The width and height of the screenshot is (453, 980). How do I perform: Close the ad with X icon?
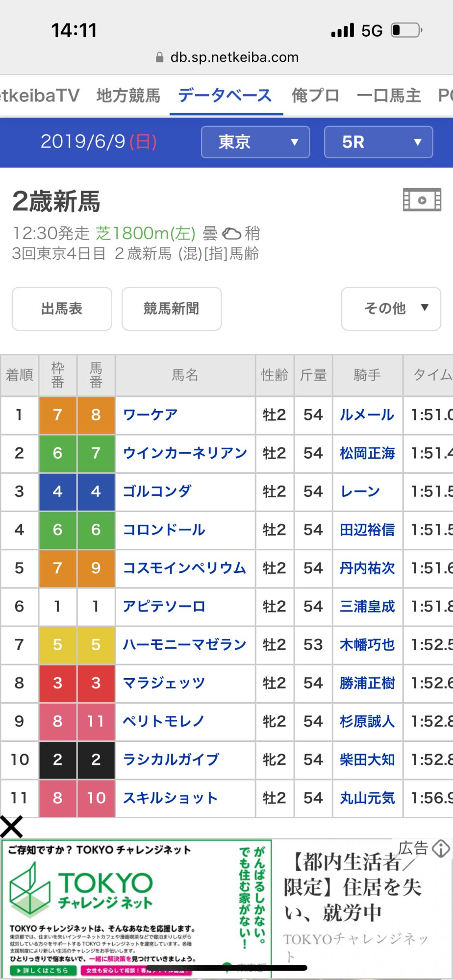coord(12,827)
